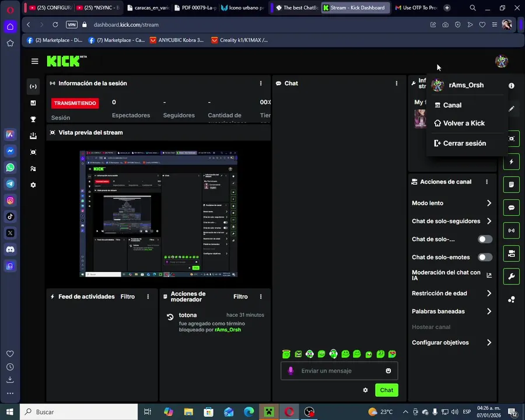Image resolution: width=525 pixels, height=420 pixels.
Task: Open Telegram in Opera sidebar
Action: [10, 184]
